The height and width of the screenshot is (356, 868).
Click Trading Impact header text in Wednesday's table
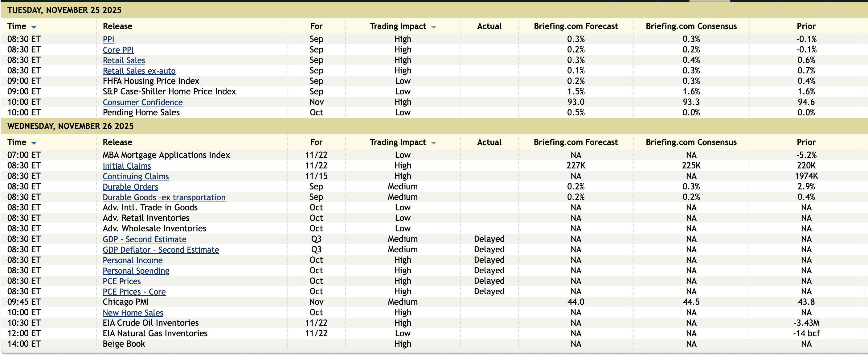tap(398, 142)
